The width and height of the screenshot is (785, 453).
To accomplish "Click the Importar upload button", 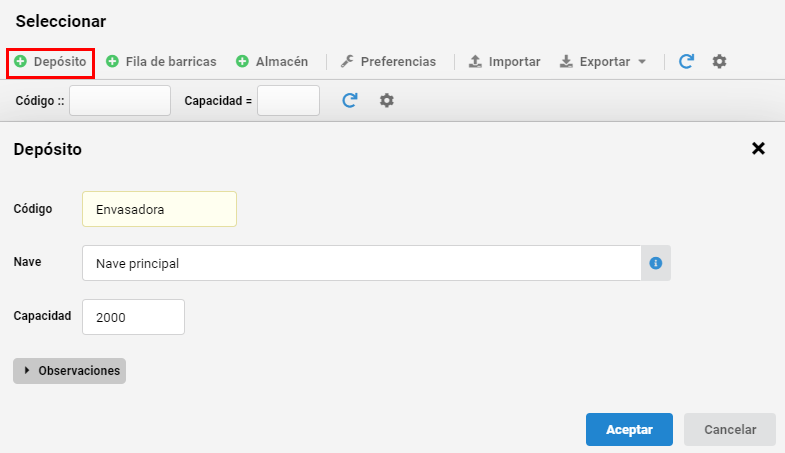I will point(505,62).
